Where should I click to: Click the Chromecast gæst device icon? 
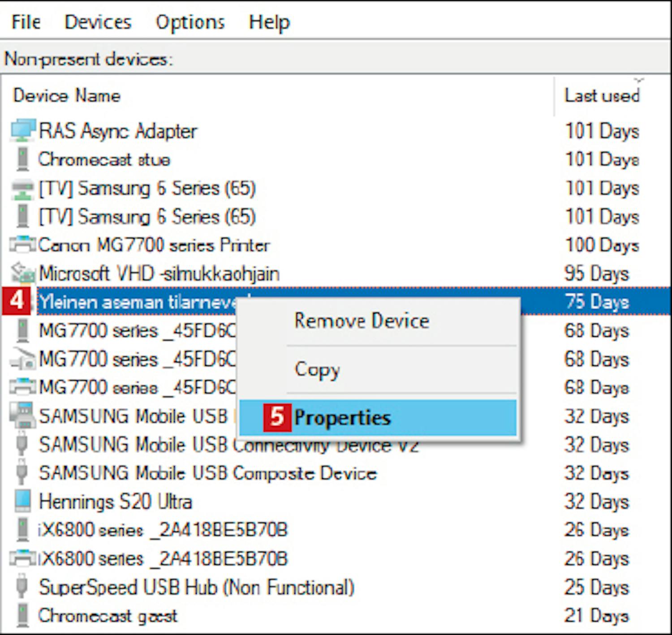coord(22,615)
